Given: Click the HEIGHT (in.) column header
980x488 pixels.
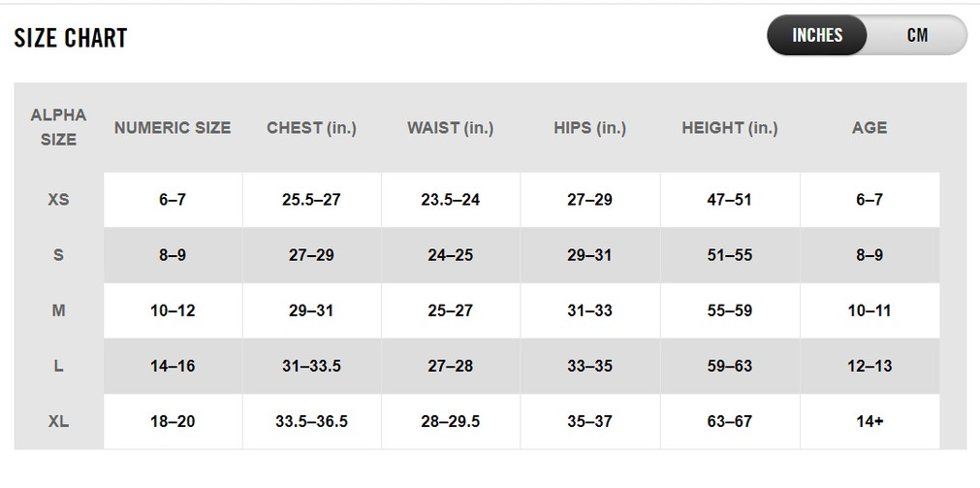Looking at the screenshot, I should pos(729,128).
